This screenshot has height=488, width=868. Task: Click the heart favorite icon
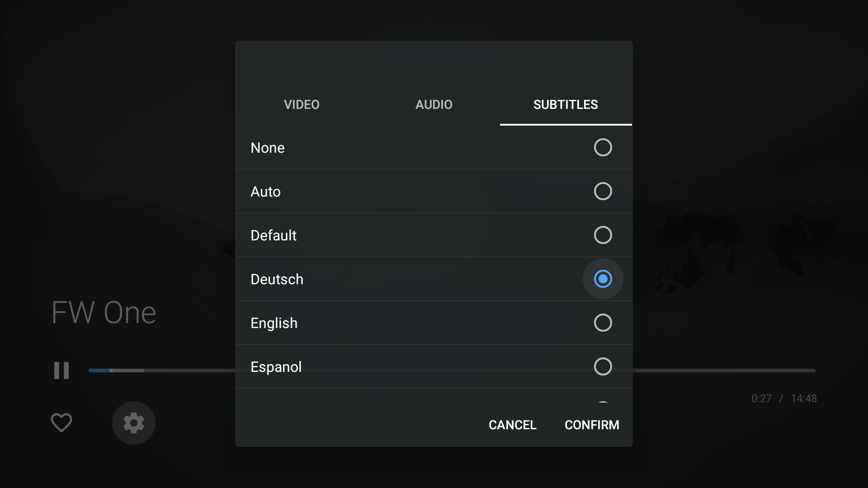(x=61, y=423)
